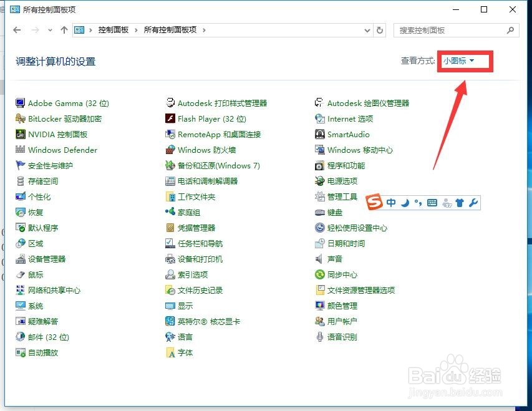The image size is (532, 411).
Task: Go back with the back arrow
Action: (17, 30)
